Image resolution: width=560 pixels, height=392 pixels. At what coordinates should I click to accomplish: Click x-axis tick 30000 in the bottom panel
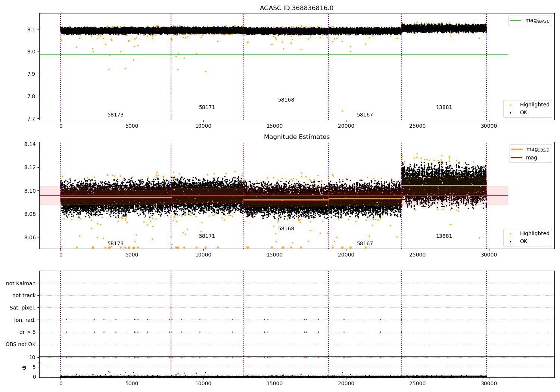[489, 383]
